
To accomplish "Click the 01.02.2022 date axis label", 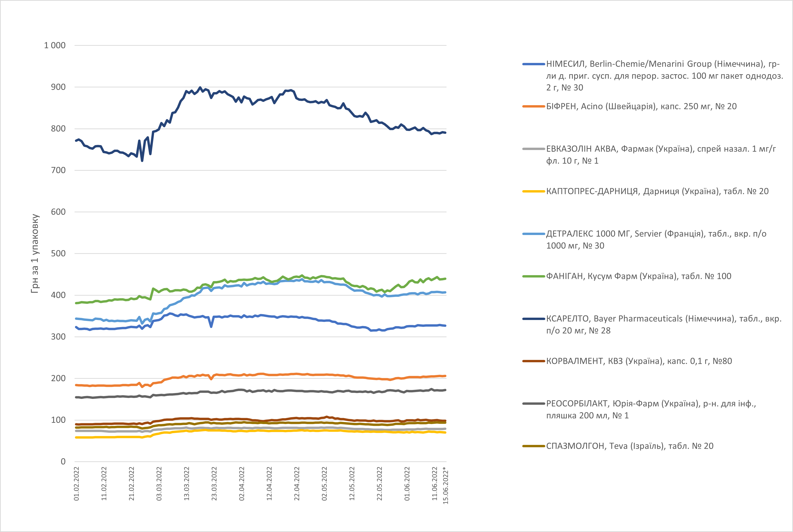I will [x=76, y=483].
